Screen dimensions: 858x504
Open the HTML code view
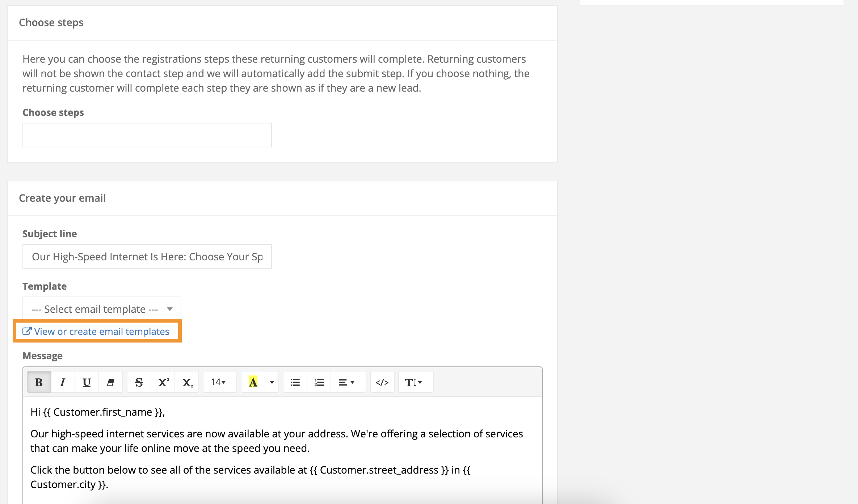tap(382, 382)
